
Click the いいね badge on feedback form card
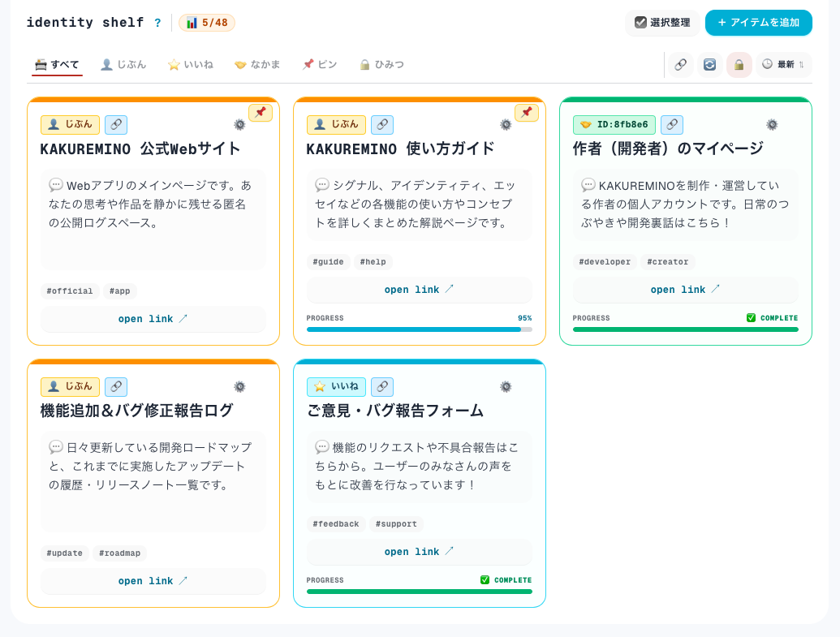click(x=337, y=387)
